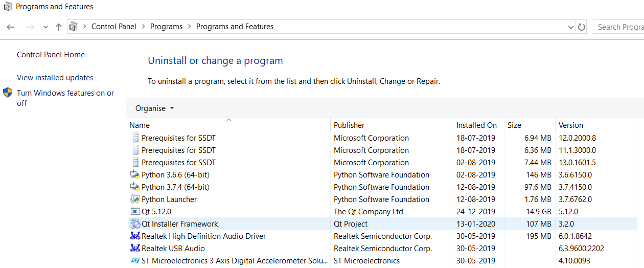Click the 14.9 GB size value

coord(538,212)
